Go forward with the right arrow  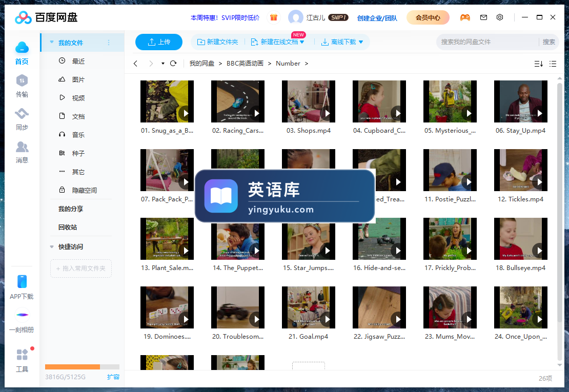tap(151, 64)
